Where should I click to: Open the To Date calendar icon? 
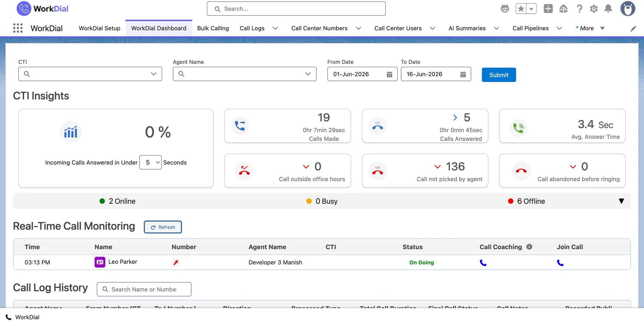tap(463, 74)
